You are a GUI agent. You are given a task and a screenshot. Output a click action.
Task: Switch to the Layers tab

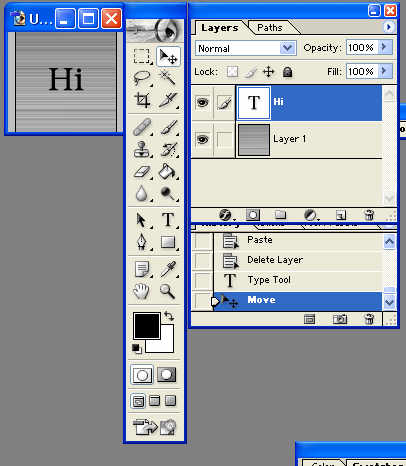pyautogui.click(x=220, y=28)
